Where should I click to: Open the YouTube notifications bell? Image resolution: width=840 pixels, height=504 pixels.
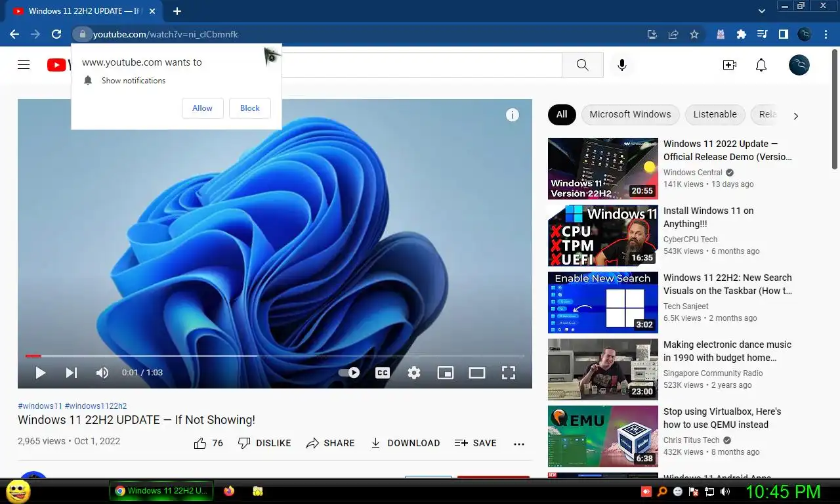(761, 65)
